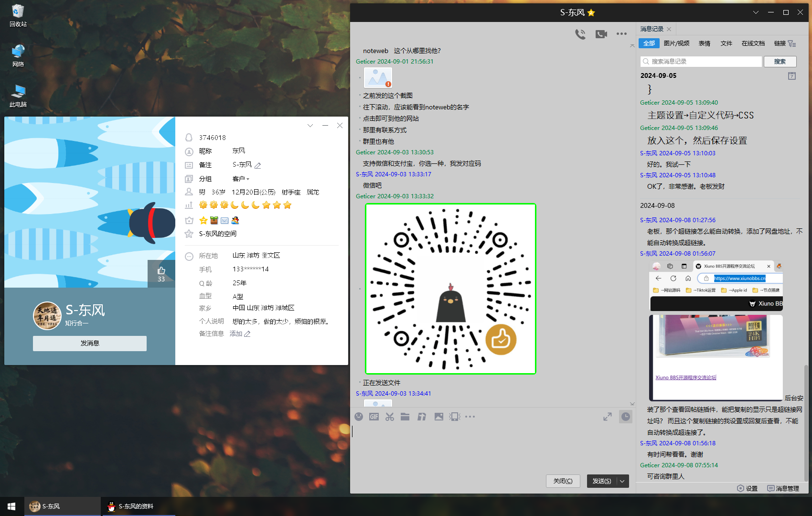Start a video call
This screenshot has width=812, height=516.
pos(601,34)
